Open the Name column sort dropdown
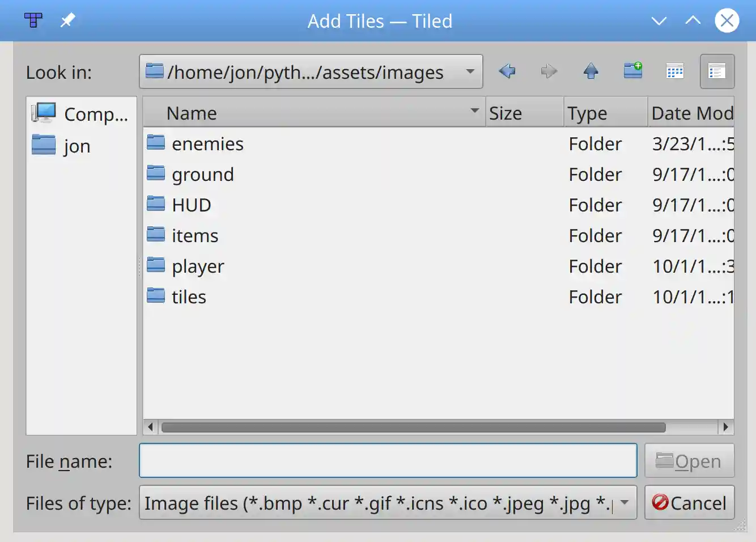 pos(474,112)
